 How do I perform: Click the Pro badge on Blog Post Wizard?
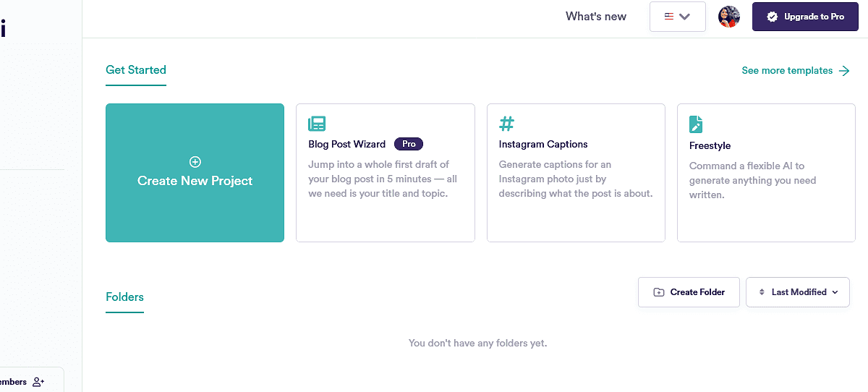[409, 144]
